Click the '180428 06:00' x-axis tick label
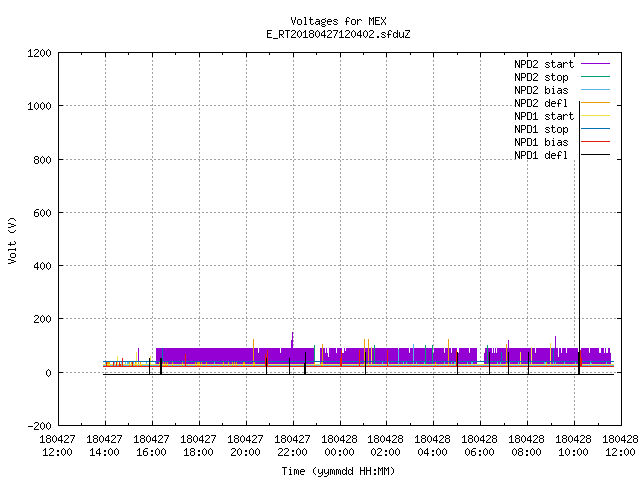 (x=479, y=446)
